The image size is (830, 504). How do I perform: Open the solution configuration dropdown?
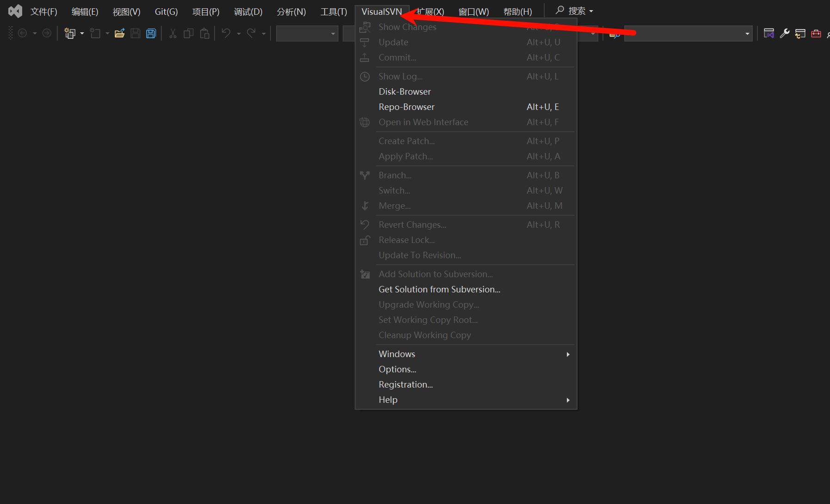click(x=307, y=33)
